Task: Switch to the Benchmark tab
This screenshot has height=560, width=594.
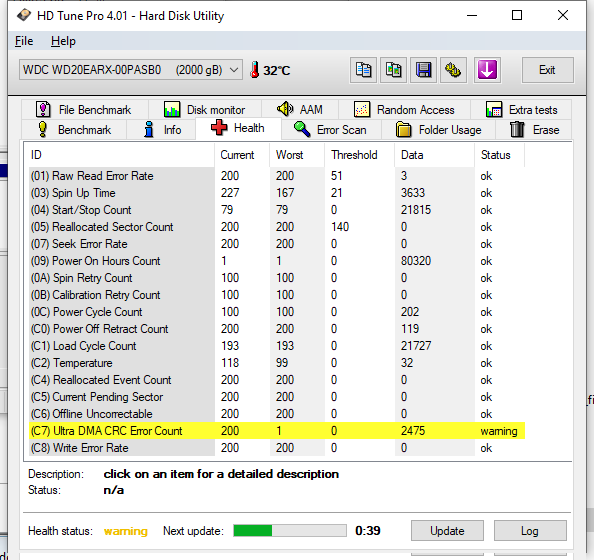Action: (x=75, y=130)
